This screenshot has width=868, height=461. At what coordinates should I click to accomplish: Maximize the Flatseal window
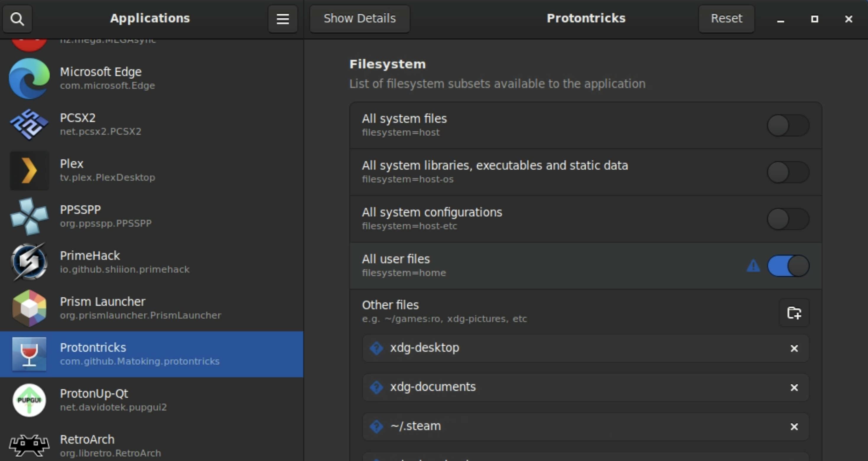coord(815,19)
